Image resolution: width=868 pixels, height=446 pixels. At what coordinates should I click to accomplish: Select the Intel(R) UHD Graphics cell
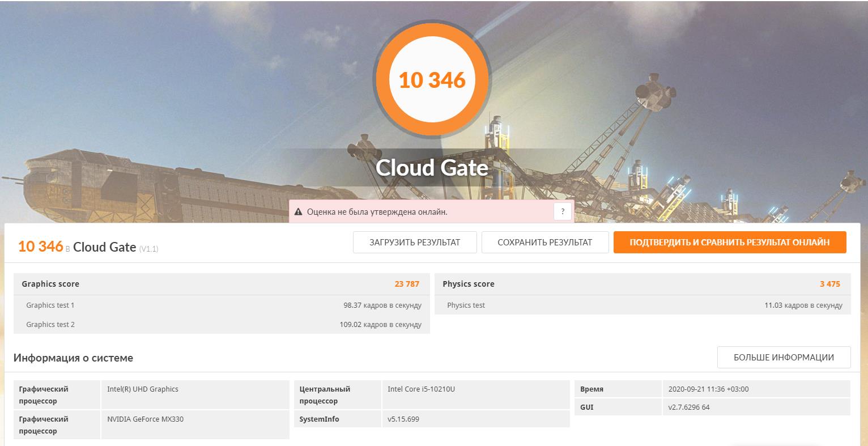point(195,395)
